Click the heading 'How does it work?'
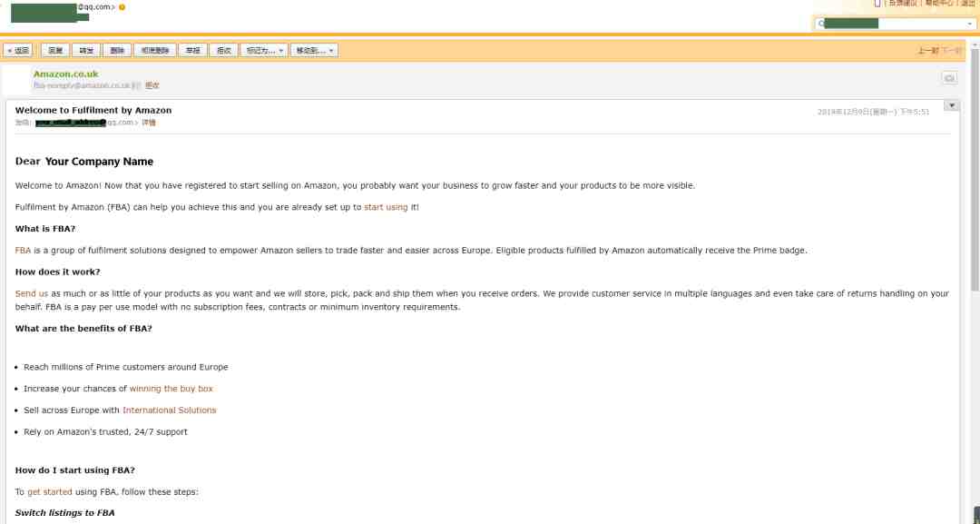This screenshot has height=524, width=980. pyautogui.click(x=57, y=272)
